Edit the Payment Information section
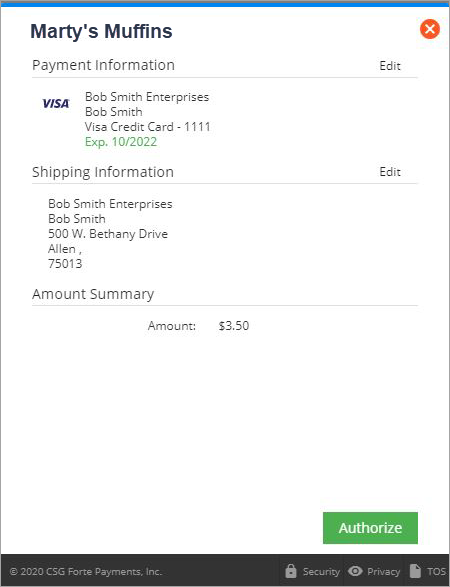450x587 pixels. (x=390, y=66)
